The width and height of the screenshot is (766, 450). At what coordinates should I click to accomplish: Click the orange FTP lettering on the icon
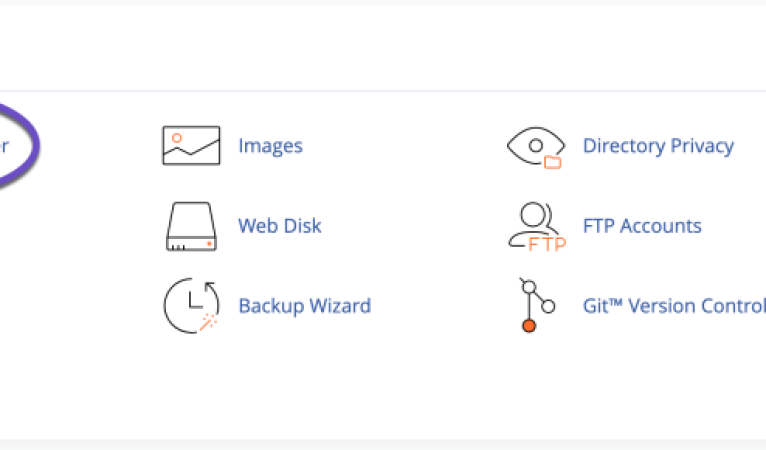point(547,244)
